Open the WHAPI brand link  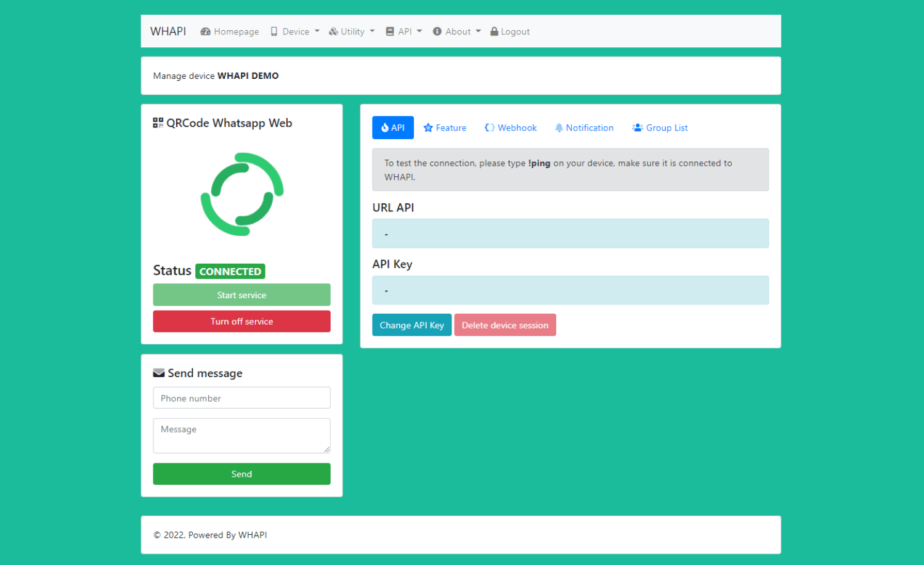[x=168, y=31]
